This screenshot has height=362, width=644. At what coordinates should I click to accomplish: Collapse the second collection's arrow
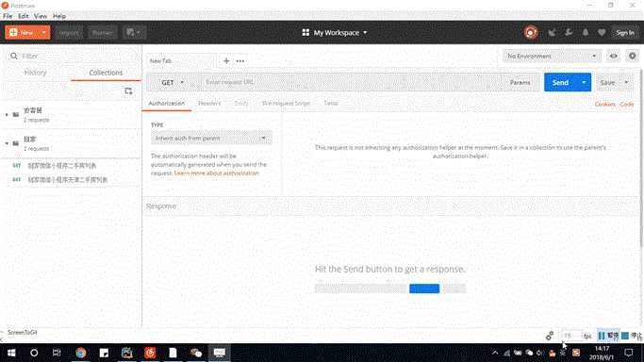tap(7, 143)
